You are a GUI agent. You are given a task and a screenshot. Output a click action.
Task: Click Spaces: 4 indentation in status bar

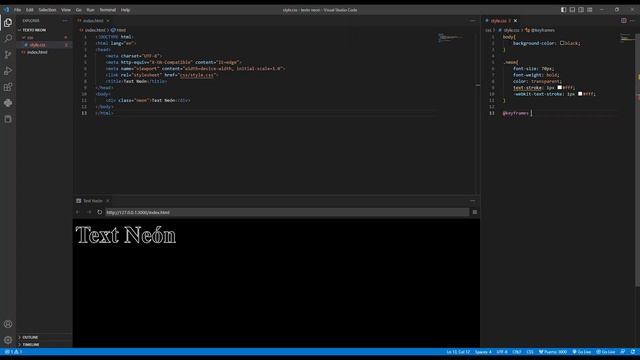coord(483,352)
